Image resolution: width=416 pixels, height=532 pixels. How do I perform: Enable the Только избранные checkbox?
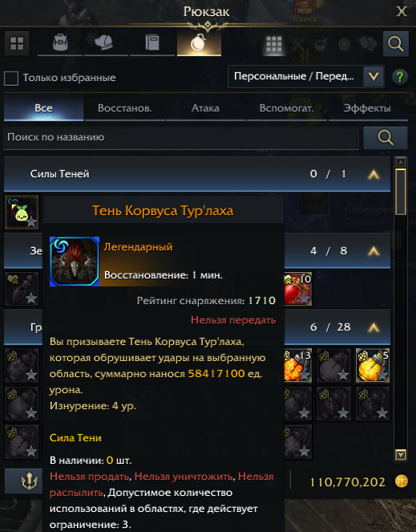point(11,78)
